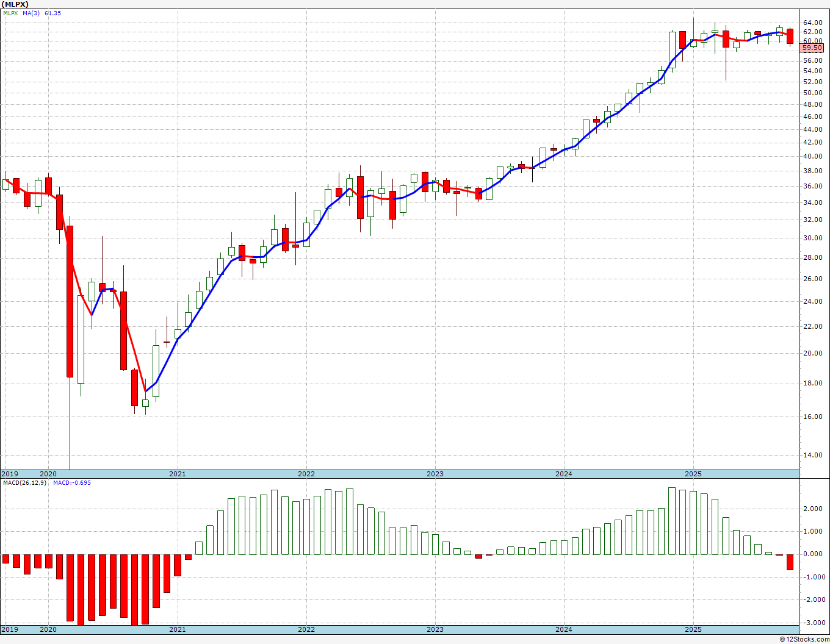
Task: Click the 56.00 price axis label
Action: tap(812, 60)
